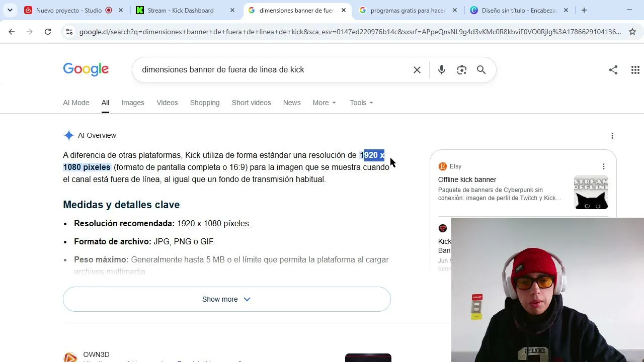The width and height of the screenshot is (644, 362).
Task: Open a new browser tab
Action: (584, 10)
